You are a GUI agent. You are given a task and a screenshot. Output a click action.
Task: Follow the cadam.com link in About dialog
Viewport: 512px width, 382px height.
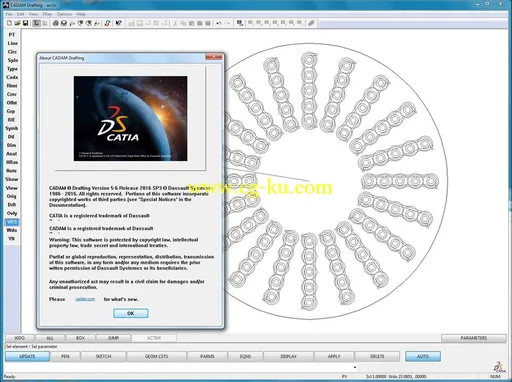coord(85,299)
